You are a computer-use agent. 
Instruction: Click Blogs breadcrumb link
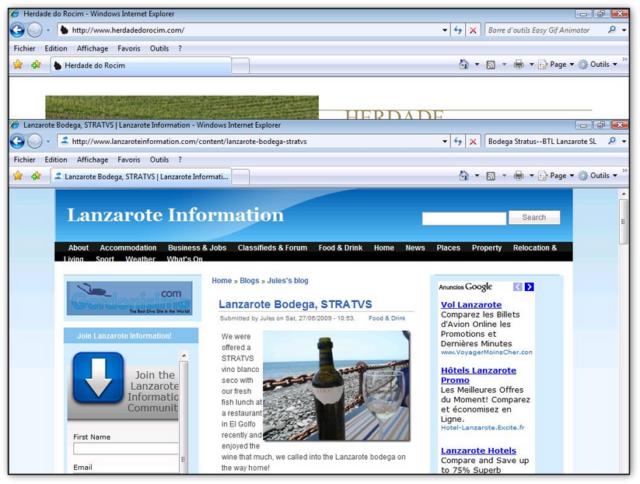pyautogui.click(x=249, y=281)
